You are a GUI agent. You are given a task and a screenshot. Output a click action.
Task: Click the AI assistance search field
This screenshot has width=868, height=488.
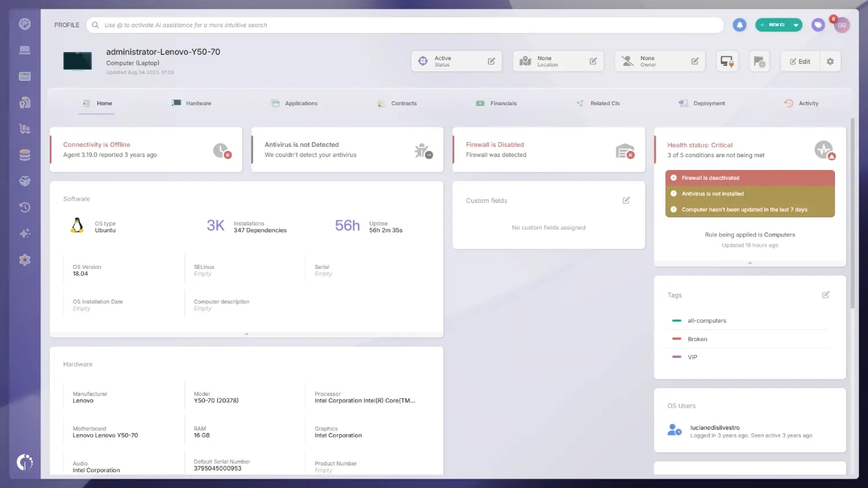point(405,25)
